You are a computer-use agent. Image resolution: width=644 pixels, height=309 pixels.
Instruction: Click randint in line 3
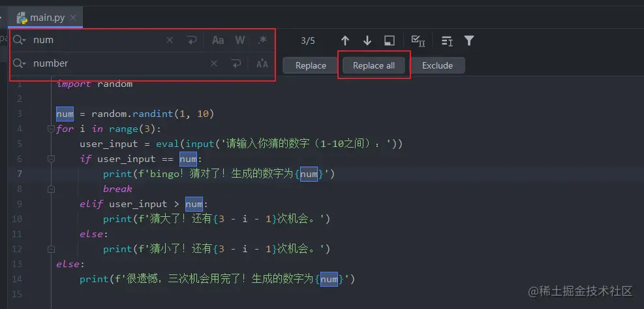[153, 114]
